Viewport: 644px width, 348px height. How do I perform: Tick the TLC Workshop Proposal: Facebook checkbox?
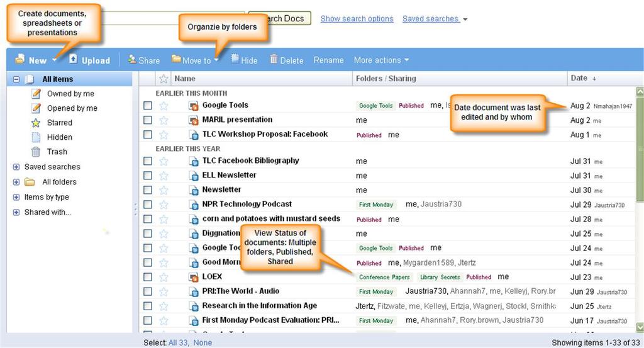[x=148, y=135]
